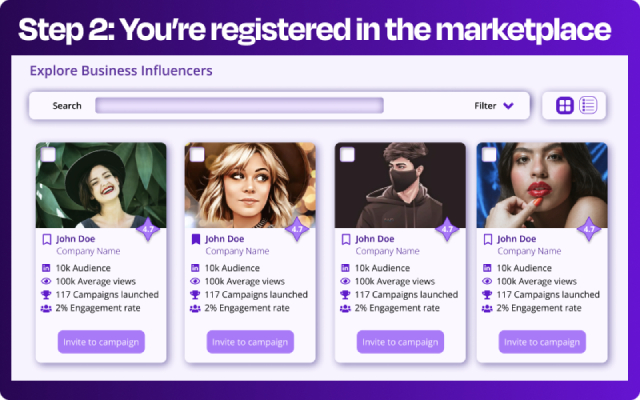Invite second influencer to campaign
This screenshot has height=400, width=640.
point(249,342)
